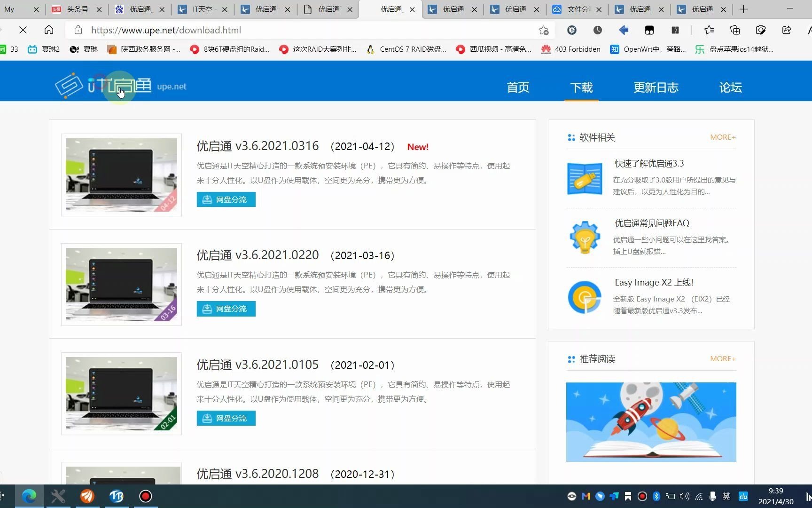The image size is (812, 508).
Task: Go to the browser home page icon
Action: pos(49,30)
